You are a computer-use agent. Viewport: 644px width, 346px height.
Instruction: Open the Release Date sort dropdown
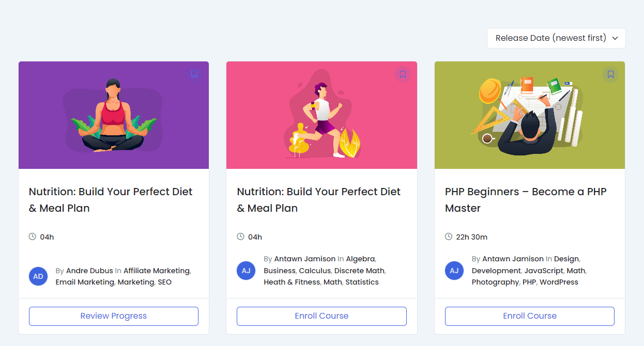pyautogui.click(x=556, y=38)
